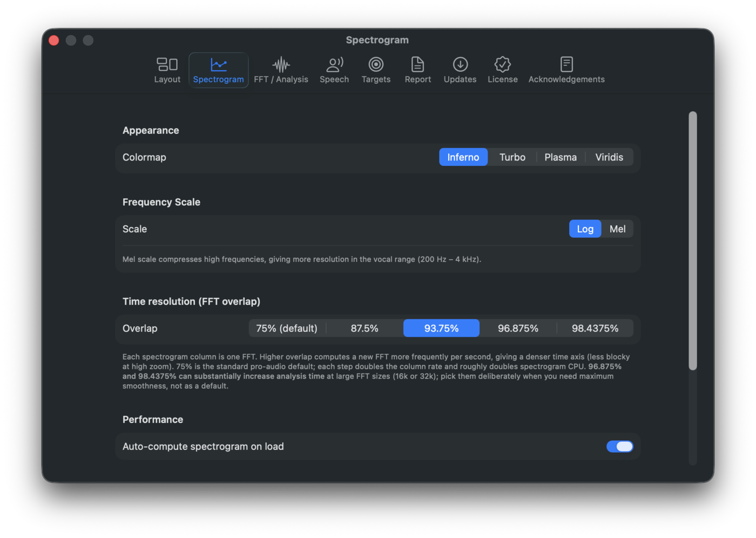756x538 pixels.
Task: Click the Colormap row label
Action: [144, 157]
